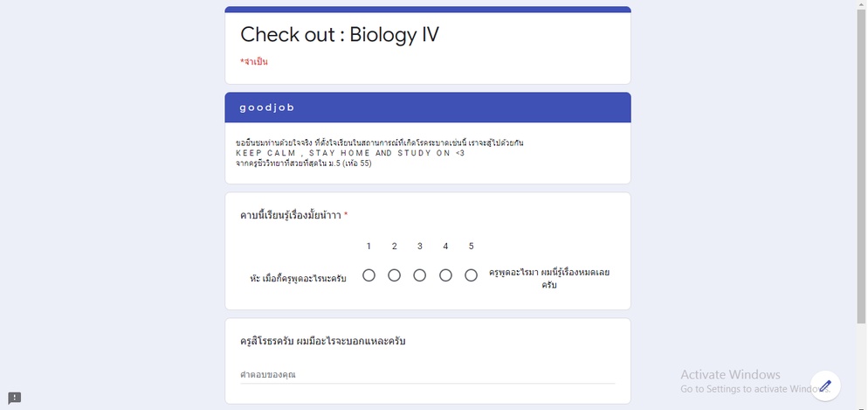Click the Check out : Biology IV title
The width and height of the screenshot is (868, 410).
click(340, 34)
